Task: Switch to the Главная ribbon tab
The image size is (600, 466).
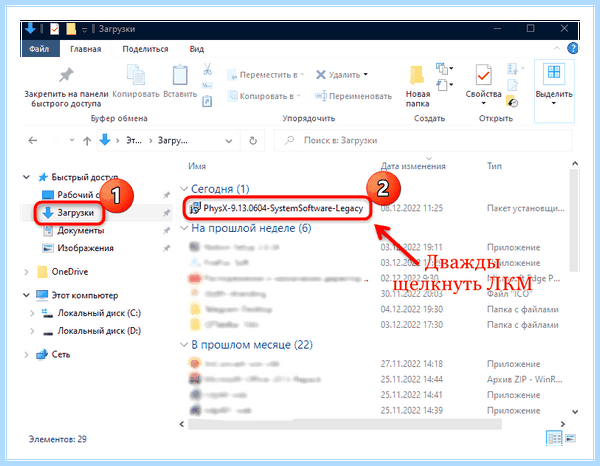Action: coord(86,49)
